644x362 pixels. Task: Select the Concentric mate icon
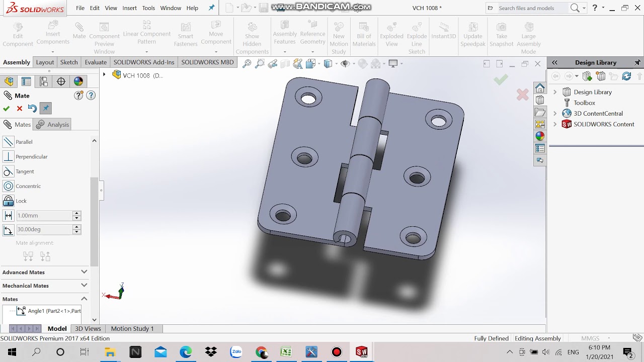pyautogui.click(x=9, y=186)
